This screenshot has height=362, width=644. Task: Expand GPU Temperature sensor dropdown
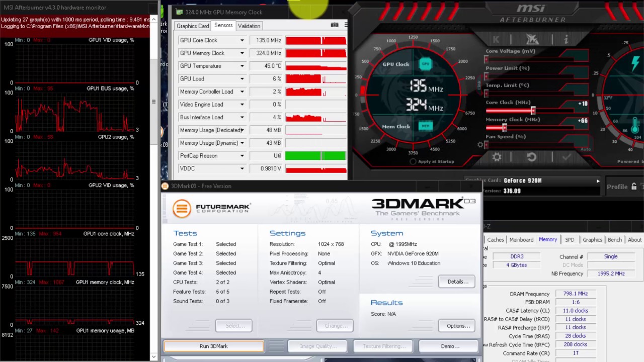click(x=242, y=66)
